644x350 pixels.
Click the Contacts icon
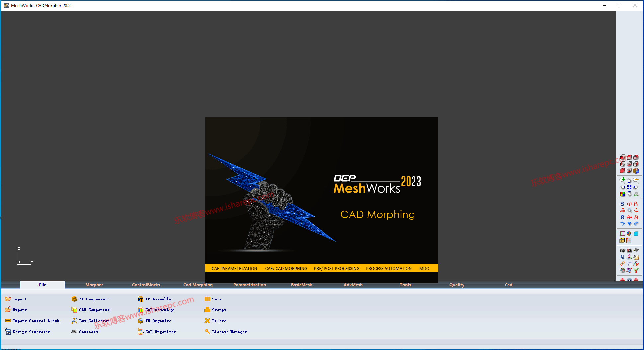(x=74, y=332)
